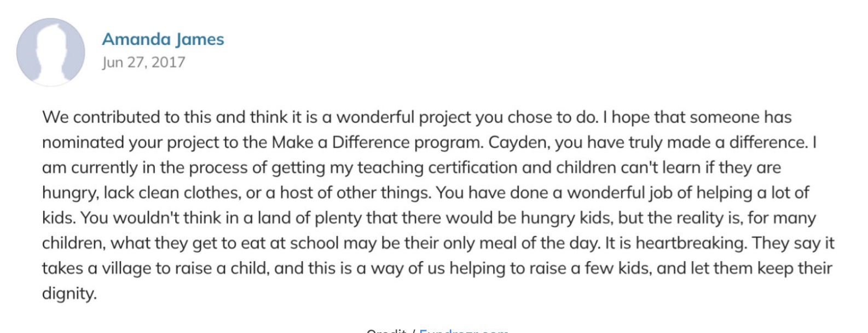This screenshot has height=333, width=868.
Task: Click the word "dignity" ending the comment
Action: click(68, 294)
